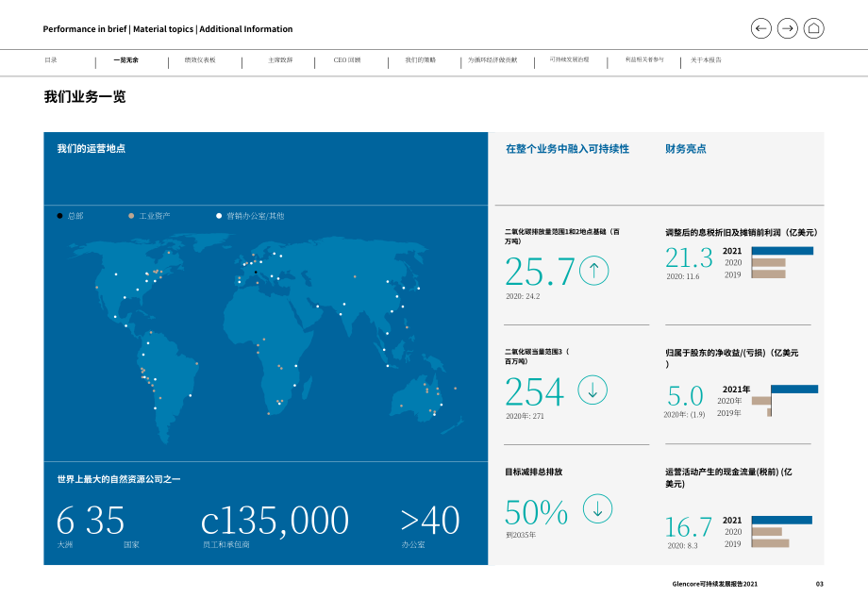Image resolution: width=868 pixels, height=614 pixels.
Task: Click the >40 offices figure
Action: point(430,520)
